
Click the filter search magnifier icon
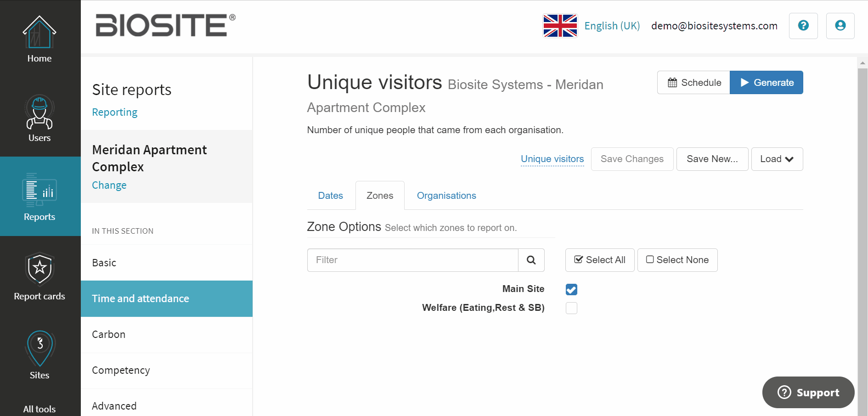(x=531, y=260)
